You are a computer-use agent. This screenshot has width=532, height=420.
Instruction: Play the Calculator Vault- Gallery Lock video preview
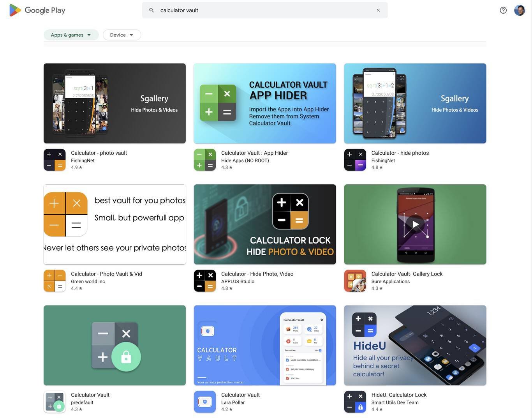(415, 224)
